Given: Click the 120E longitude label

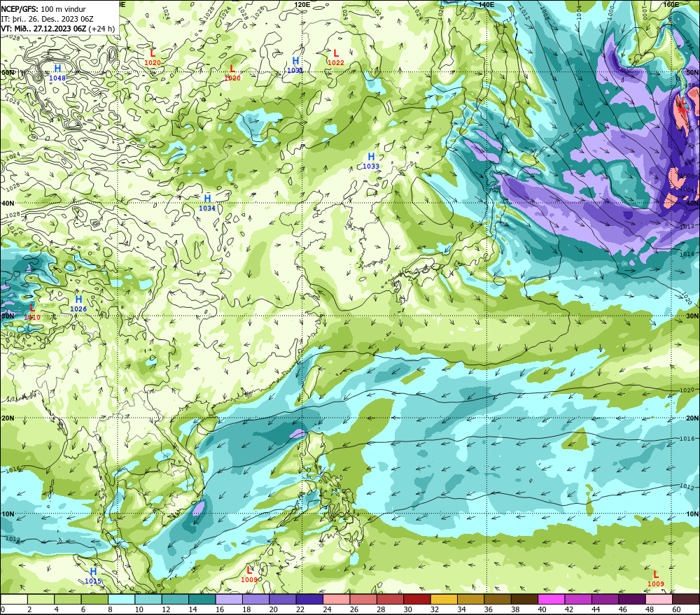Looking at the screenshot, I should click(x=302, y=4).
